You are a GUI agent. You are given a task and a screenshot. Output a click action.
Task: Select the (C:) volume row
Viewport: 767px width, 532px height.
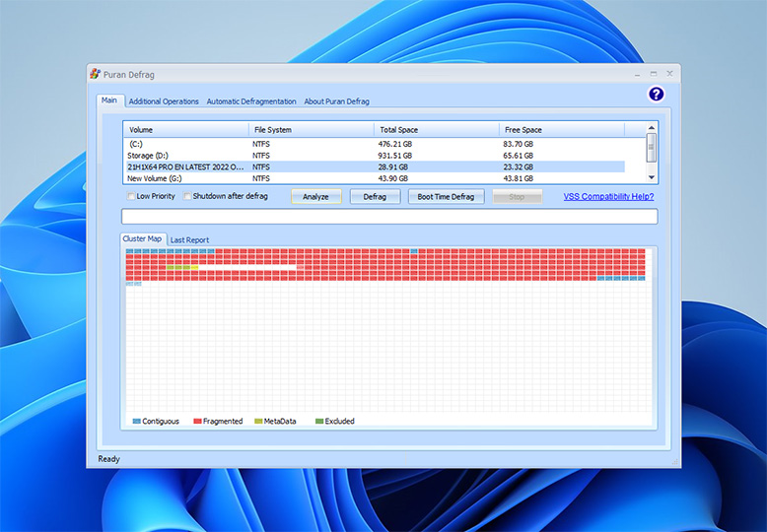[376, 144]
